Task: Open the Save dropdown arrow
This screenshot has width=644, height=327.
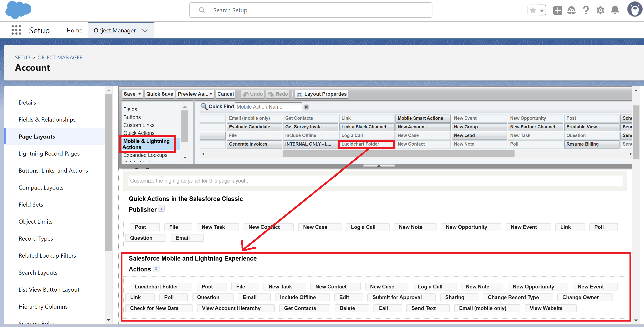Action: point(140,94)
